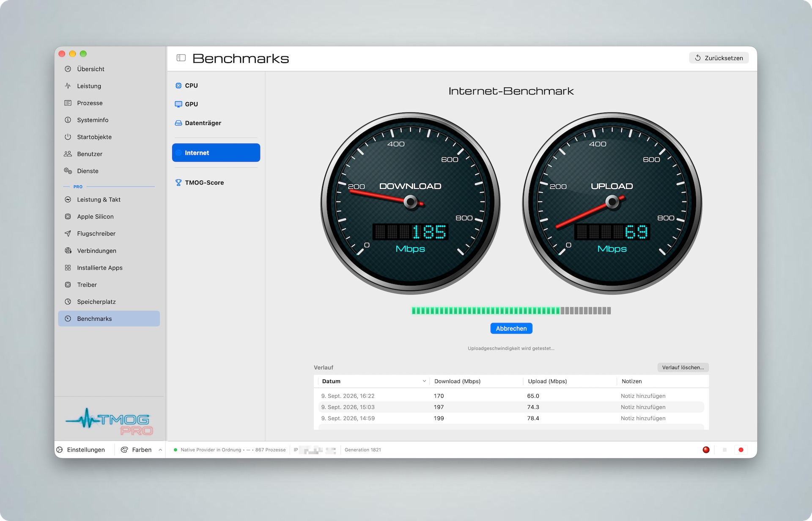Sort by Datum column header chevron

pyautogui.click(x=424, y=381)
